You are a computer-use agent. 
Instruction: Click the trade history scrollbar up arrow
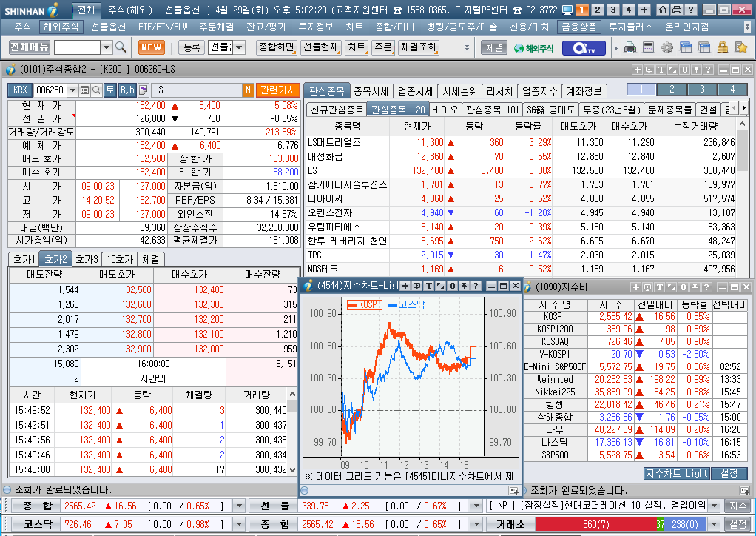click(x=292, y=395)
